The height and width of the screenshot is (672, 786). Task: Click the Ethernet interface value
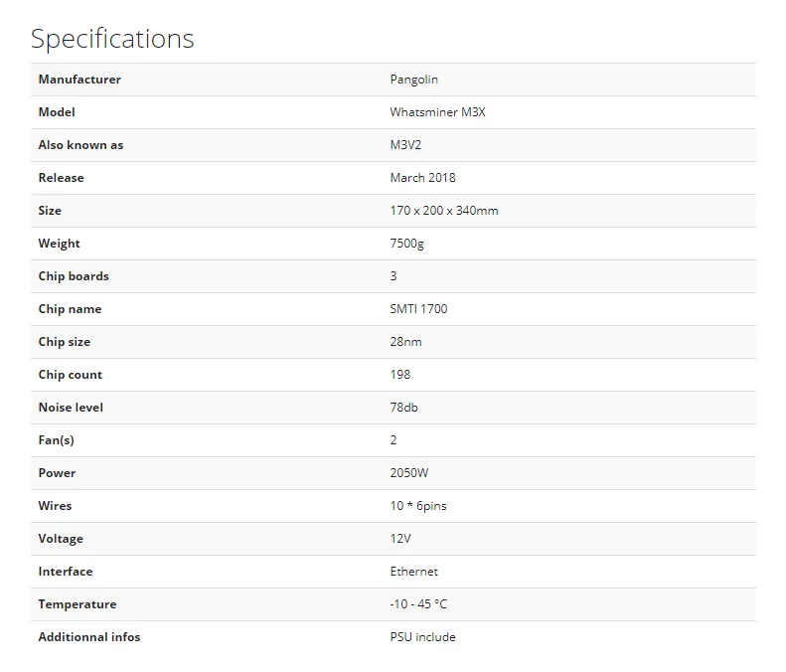[413, 572]
